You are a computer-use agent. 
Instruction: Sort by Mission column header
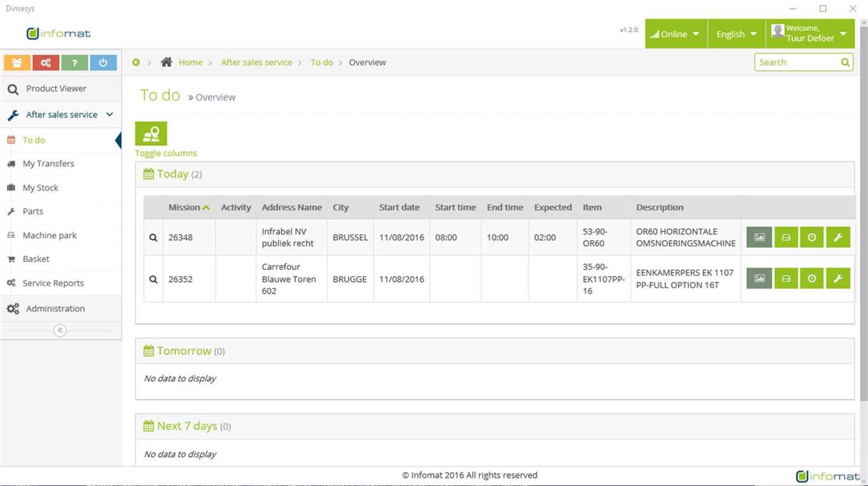pyautogui.click(x=189, y=207)
